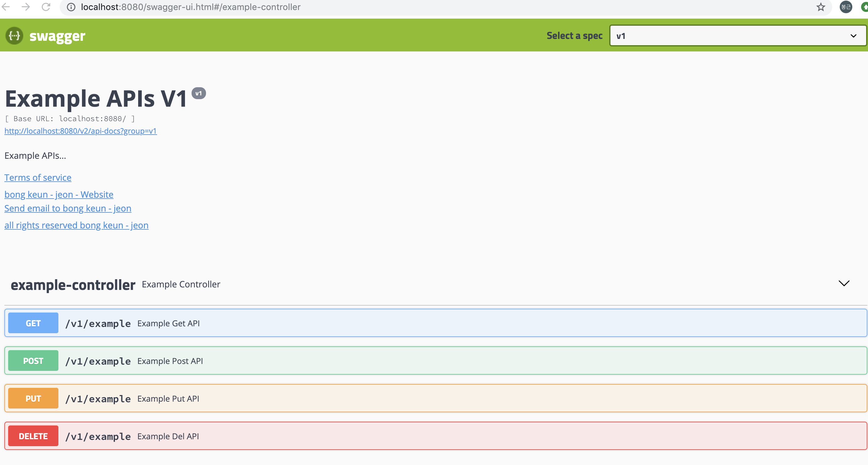Open the Terms of service link
Image resolution: width=868 pixels, height=465 pixels.
click(x=38, y=178)
